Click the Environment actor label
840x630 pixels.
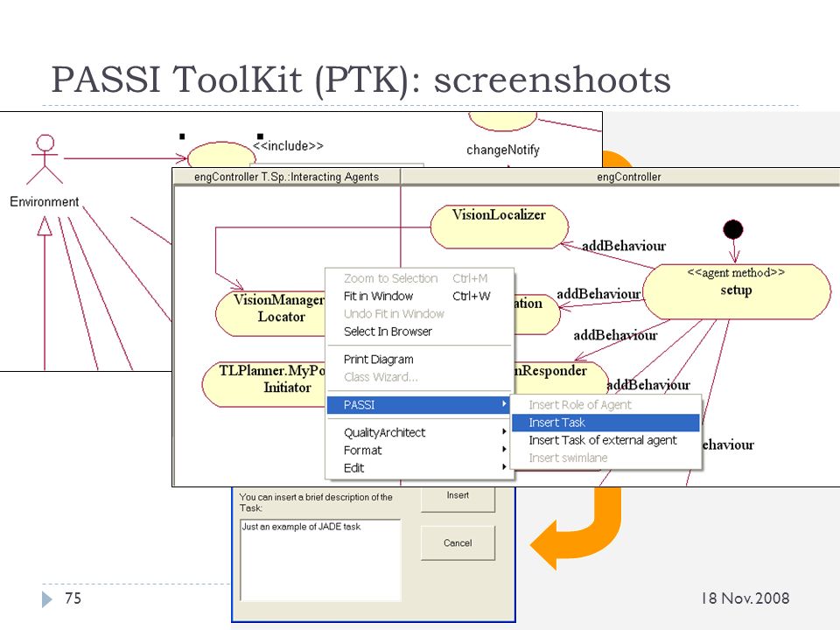pyautogui.click(x=45, y=202)
